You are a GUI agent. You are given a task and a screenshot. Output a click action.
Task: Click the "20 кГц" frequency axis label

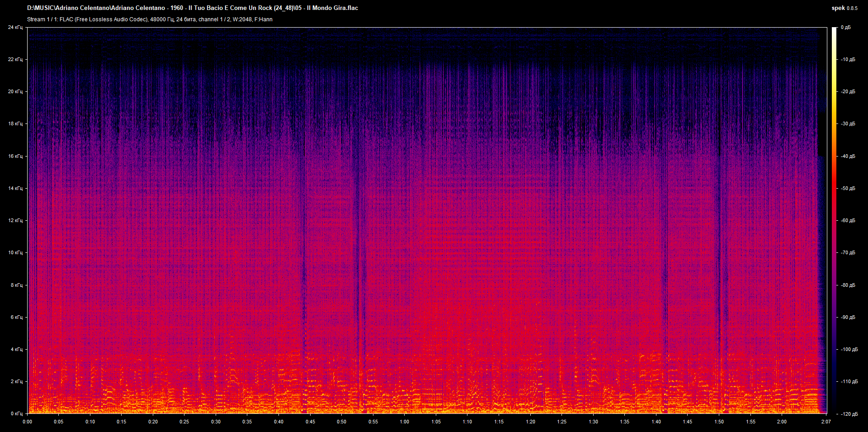pos(15,92)
